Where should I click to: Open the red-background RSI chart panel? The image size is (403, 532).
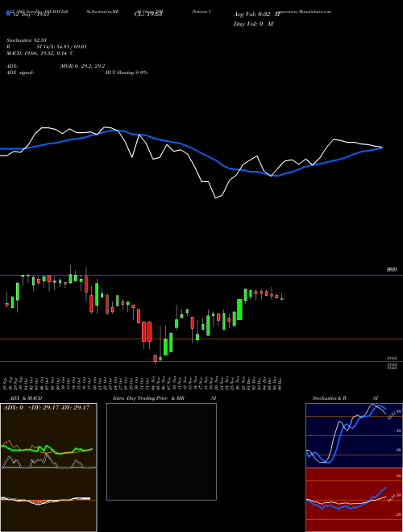[354, 500]
